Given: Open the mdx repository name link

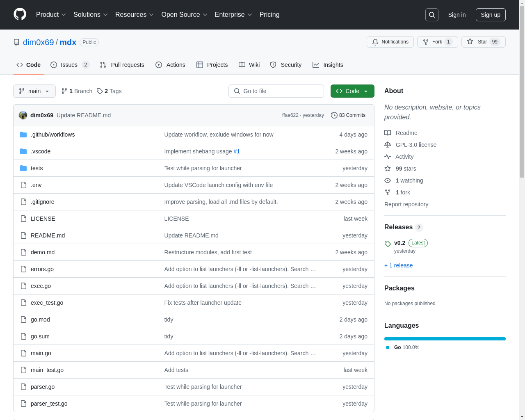Looking at the screenshot, I should click(x=68, y=42).
